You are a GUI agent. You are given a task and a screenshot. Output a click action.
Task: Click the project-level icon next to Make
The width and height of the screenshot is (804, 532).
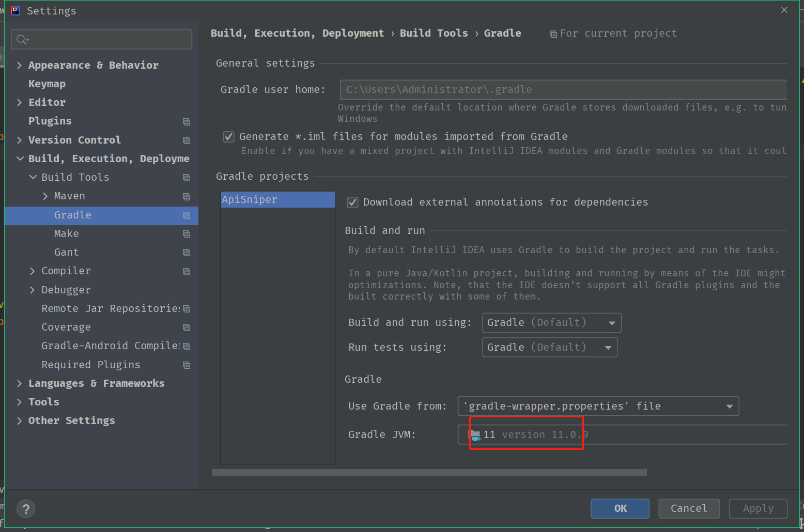tap(187, 234)
